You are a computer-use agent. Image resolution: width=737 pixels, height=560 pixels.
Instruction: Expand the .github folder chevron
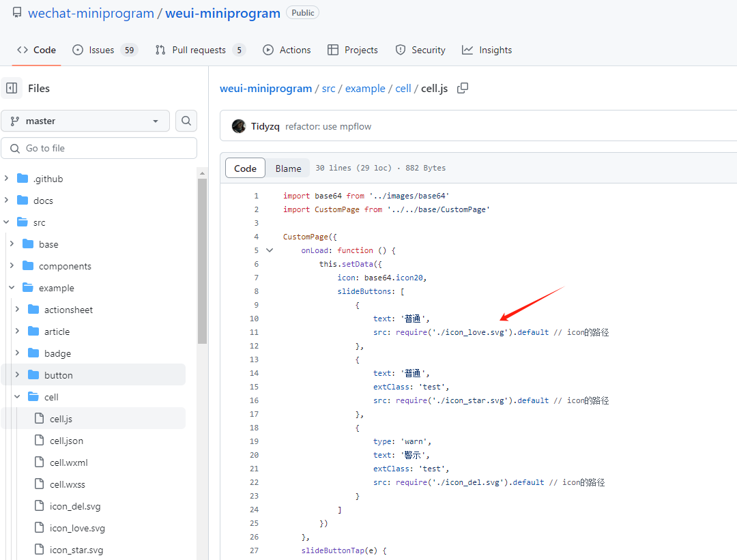tap(7, 179)
